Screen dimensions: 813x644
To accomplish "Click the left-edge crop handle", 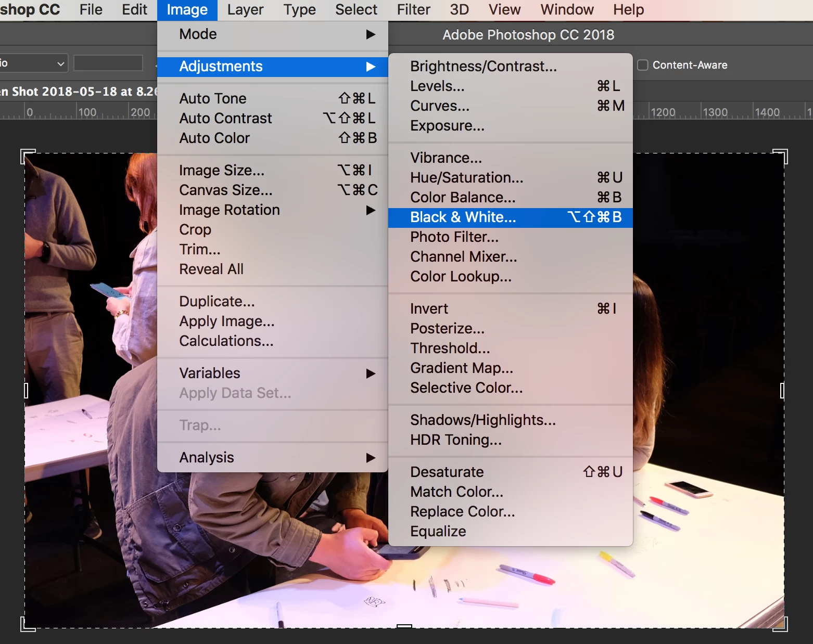I will [26, 390].
